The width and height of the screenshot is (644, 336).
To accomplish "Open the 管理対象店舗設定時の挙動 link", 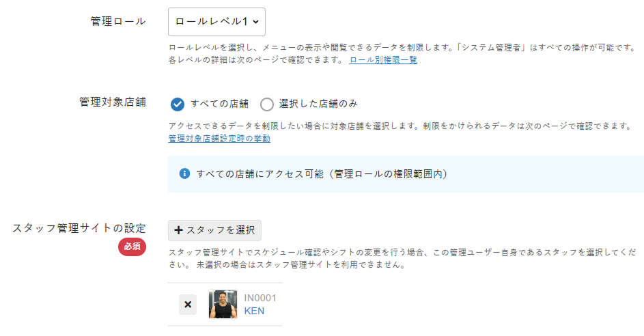I will (219, 139).
